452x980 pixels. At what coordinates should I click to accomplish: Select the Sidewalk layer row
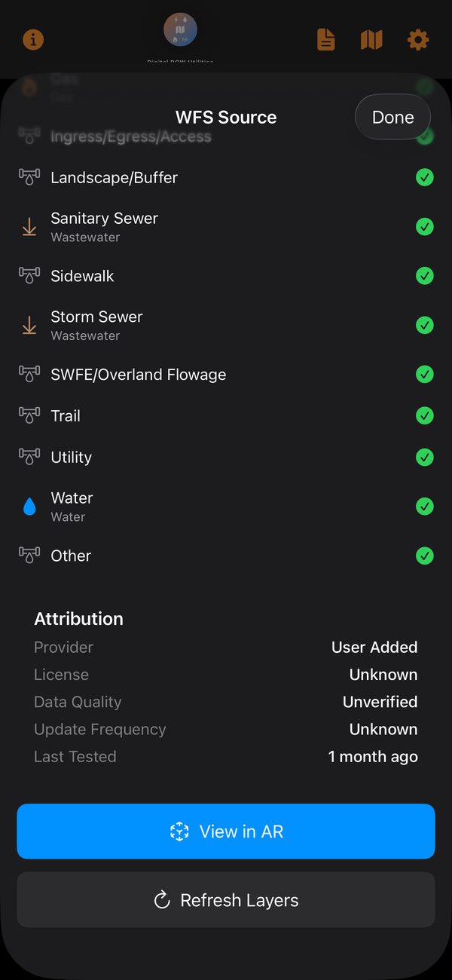[226, 276]
